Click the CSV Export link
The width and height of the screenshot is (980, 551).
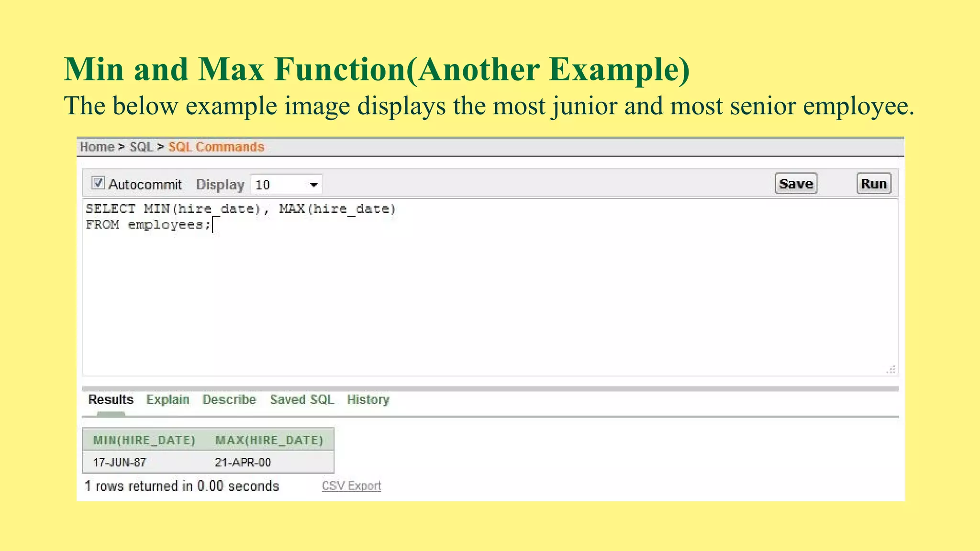pyautogui.click(x=351, y=486)
